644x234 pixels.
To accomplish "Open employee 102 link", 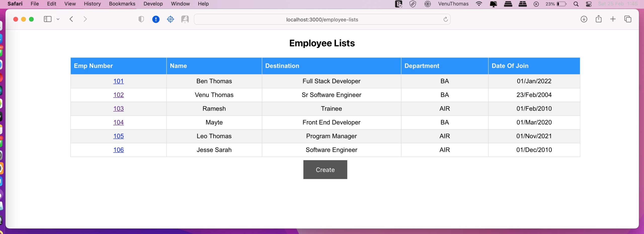I will [x=118, y=95].
